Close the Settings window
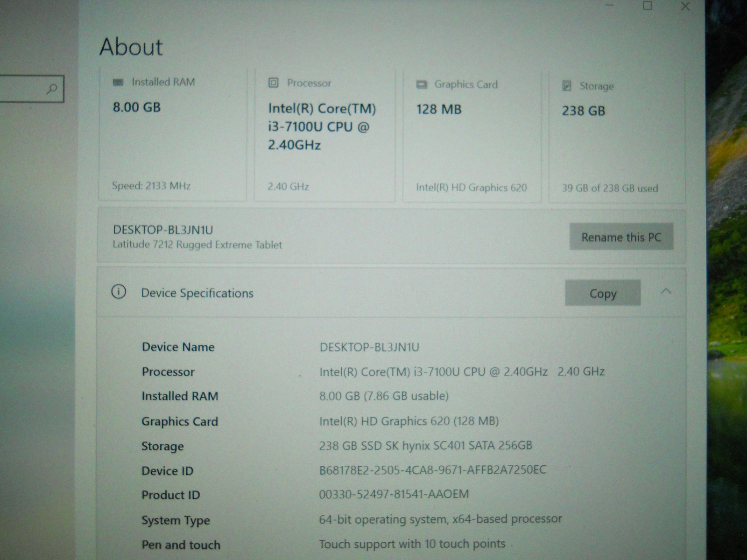 tap(685, 6)
